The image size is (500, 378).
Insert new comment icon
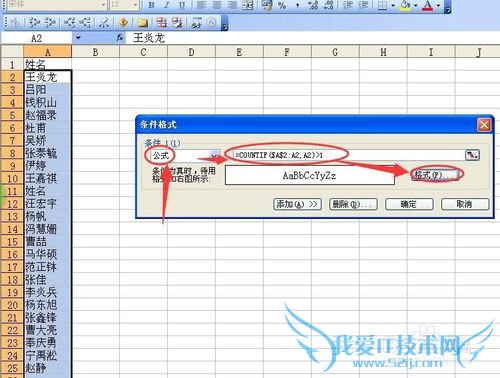tap(143, 22)
